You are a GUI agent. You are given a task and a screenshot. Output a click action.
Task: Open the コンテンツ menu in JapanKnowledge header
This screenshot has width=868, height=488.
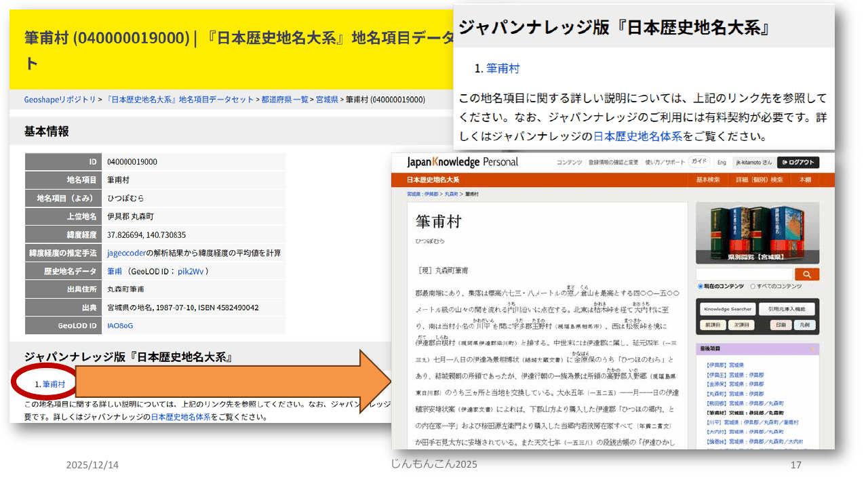(570, 163)
